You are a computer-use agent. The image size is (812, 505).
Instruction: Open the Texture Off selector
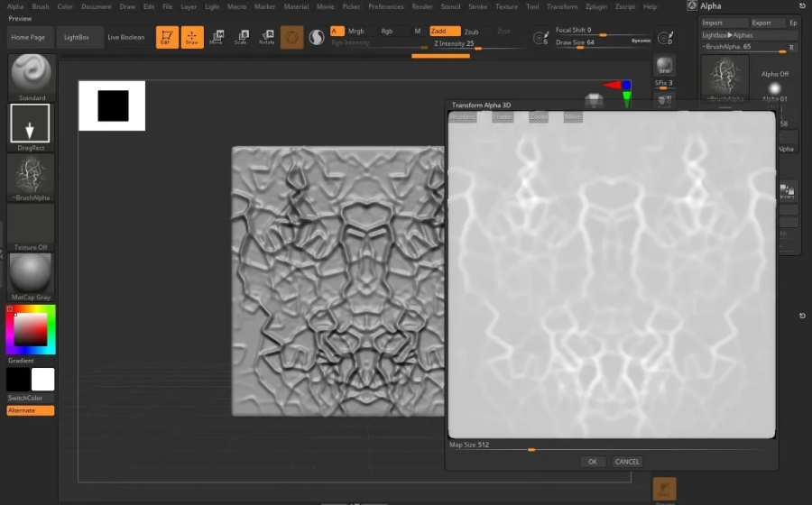click(31, 227)
